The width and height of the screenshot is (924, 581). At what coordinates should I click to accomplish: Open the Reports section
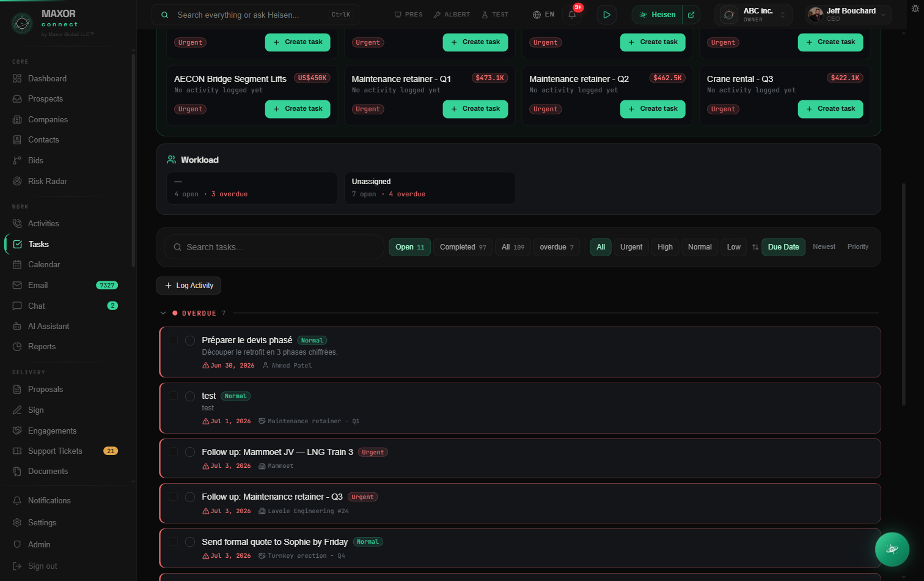pos(42,347)
